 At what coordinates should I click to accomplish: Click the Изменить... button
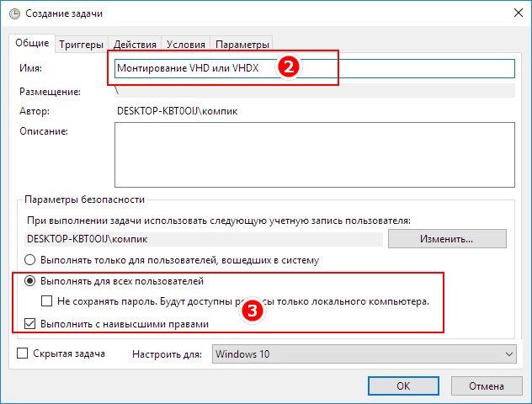pos(447,239)
